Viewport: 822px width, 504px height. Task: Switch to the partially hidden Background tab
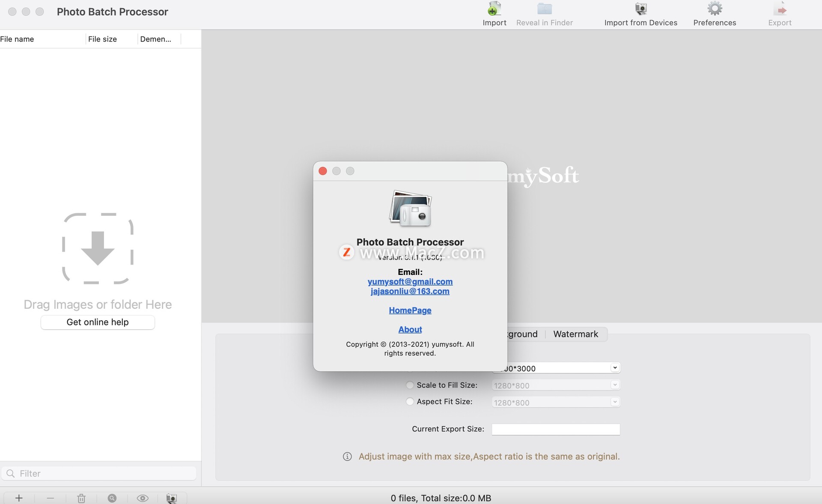tap(523, 334)
